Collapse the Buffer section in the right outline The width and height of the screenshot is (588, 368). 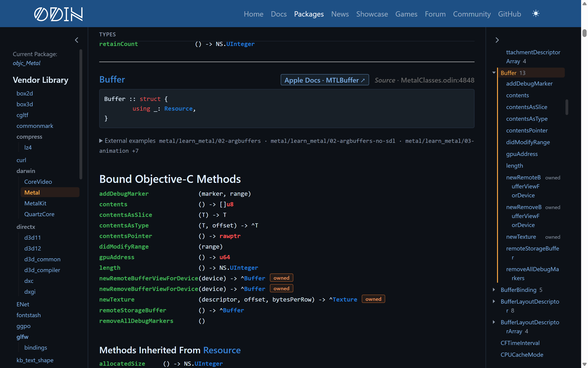tap(494, 72)
